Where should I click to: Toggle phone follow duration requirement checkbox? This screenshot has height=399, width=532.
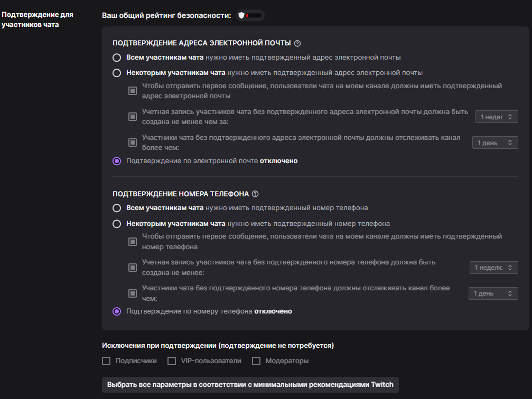coord(133,293)
